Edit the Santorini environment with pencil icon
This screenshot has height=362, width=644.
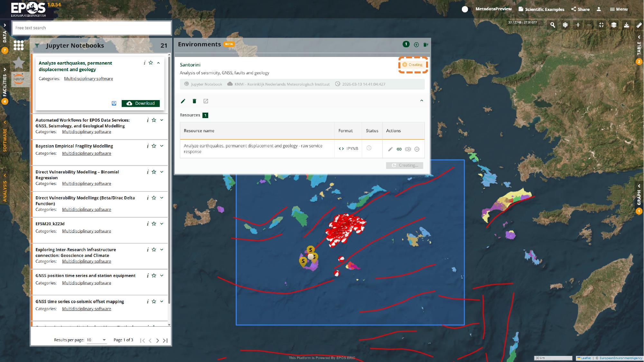pos(183,101)
